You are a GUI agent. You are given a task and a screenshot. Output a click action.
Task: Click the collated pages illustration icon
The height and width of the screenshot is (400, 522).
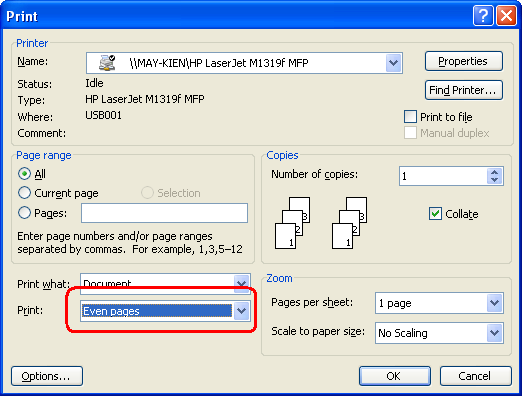pyautogui.click(x=293, y=223)
